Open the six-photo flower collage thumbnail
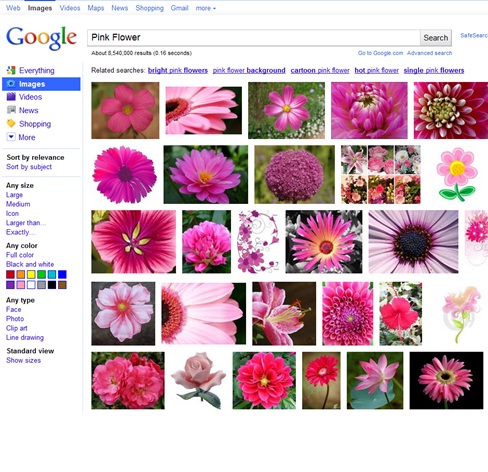The height and width of the screenshot is (472, 488). click(381, 174)
